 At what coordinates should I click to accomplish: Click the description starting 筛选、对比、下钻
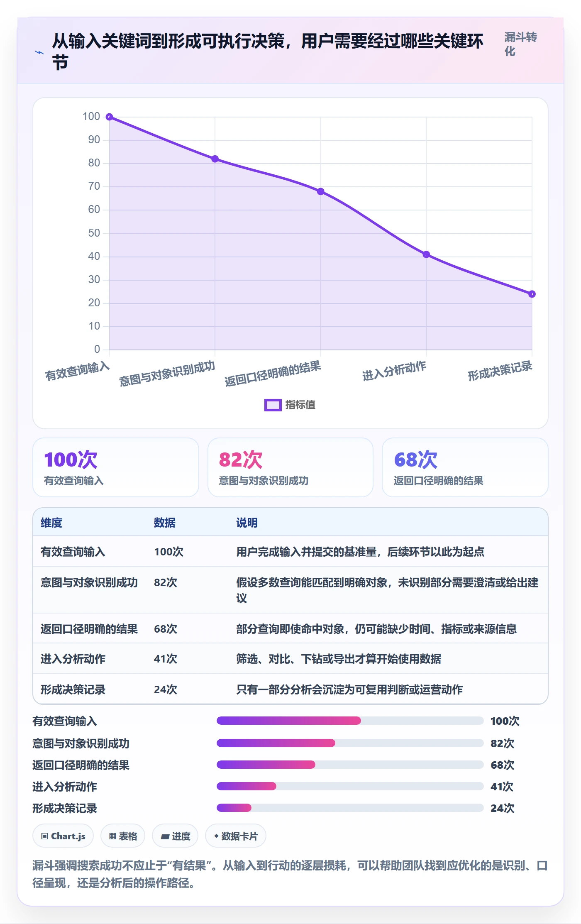[339, 659]
